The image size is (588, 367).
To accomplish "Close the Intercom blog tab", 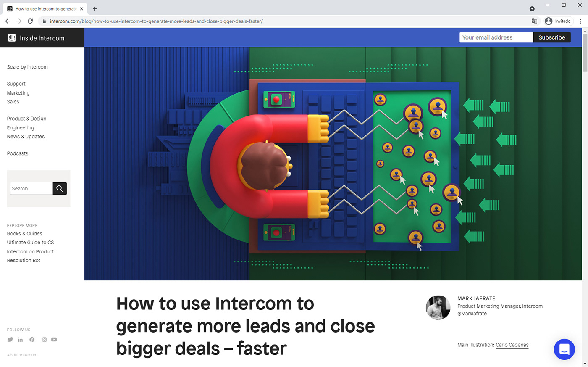I will tap(81, 8).
